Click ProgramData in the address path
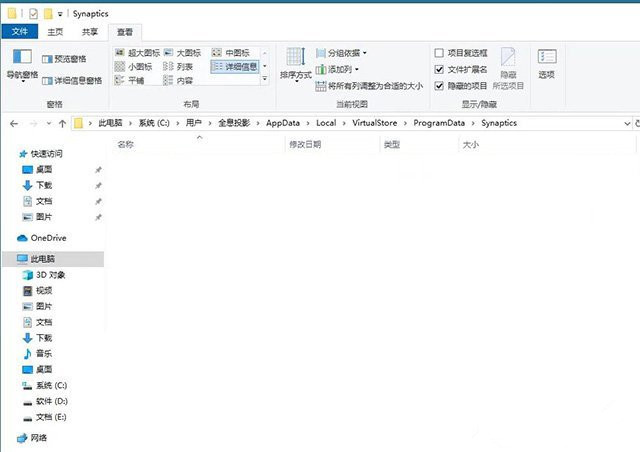This screenshot has width=640, height=452. click(x=439, y=123)
